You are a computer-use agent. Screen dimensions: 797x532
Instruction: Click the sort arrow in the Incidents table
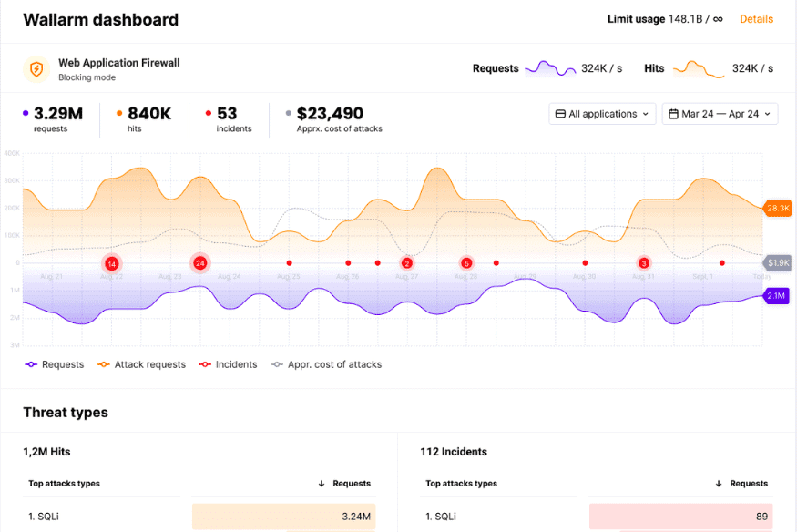point(719,483)
